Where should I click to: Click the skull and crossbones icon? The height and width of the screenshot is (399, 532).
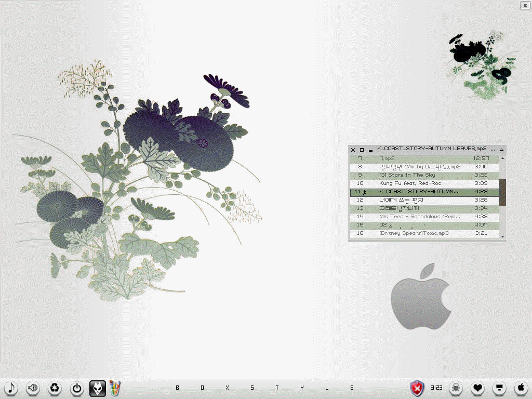[456, 388]
